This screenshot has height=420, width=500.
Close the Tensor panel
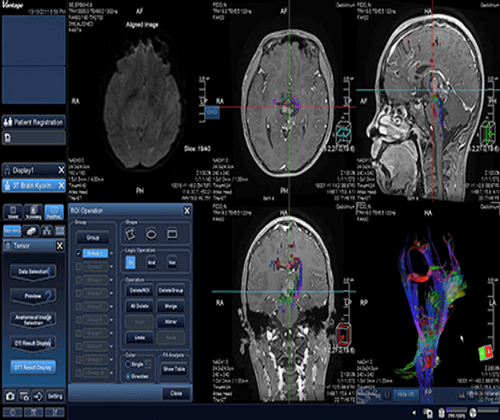[59, 246]
